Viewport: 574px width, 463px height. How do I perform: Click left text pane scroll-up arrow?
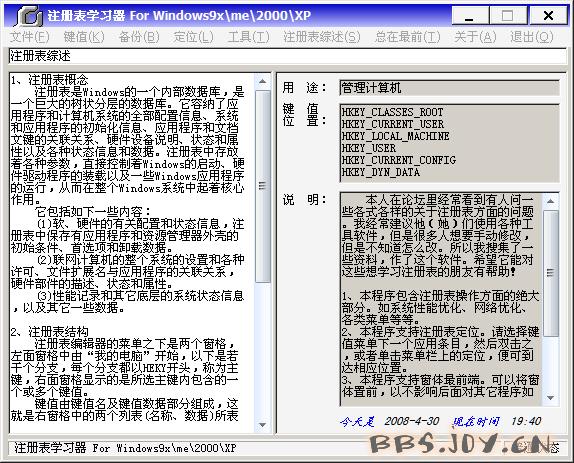pyautogui.click(x=262, y=81)
